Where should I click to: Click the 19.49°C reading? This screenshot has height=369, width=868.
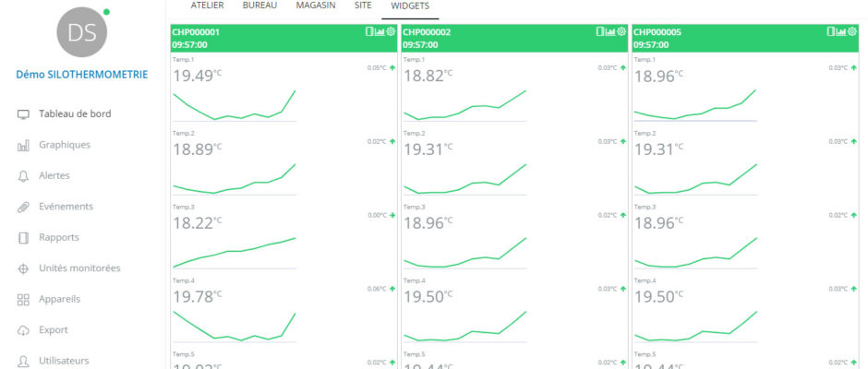click(x=197, y=76)
